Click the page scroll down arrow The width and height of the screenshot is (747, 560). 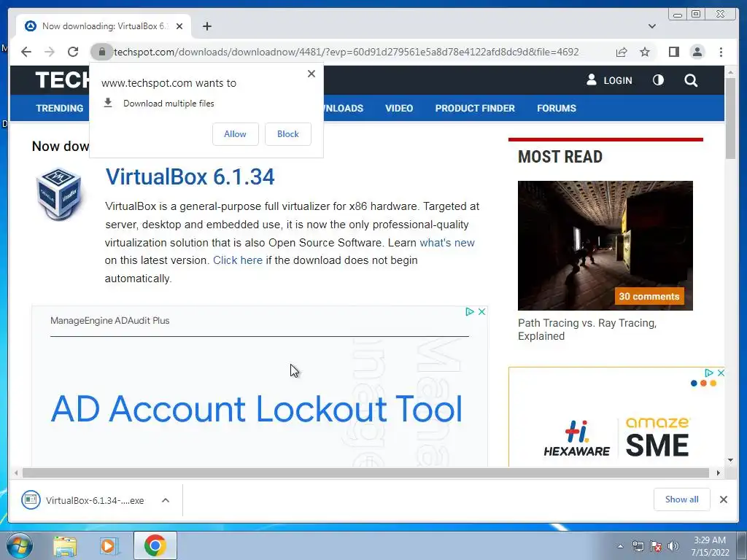[x=730, y=460]
